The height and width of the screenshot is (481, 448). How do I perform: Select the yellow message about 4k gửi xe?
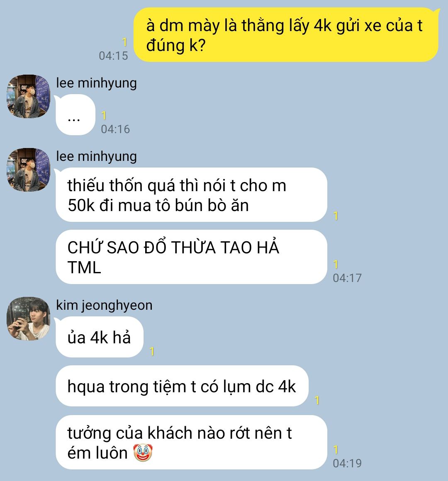pos(286,35)
